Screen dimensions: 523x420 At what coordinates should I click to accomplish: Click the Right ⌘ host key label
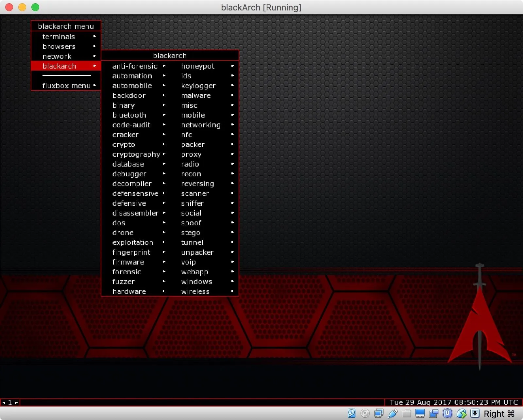tap(499, 413)
